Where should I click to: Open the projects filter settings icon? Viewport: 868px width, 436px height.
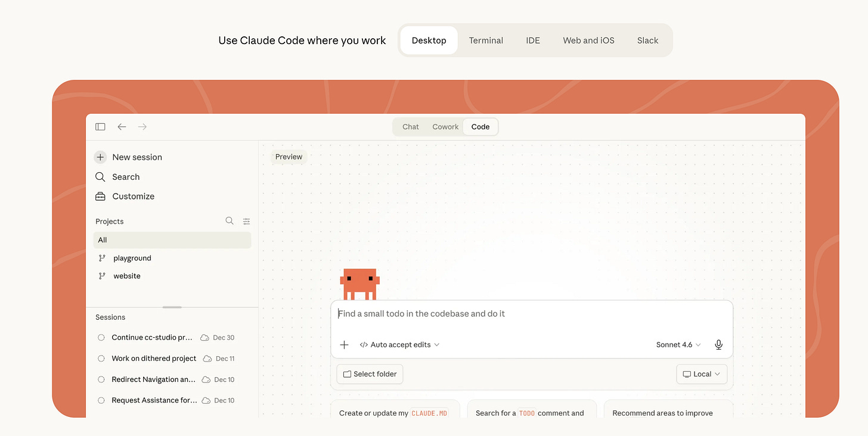(x=246, y=222)
